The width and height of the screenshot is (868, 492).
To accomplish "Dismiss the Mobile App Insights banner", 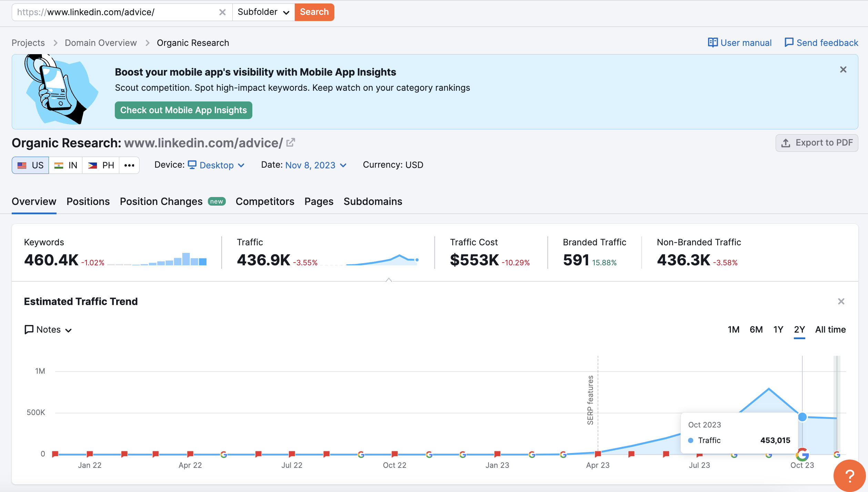I will click(843, 69).
